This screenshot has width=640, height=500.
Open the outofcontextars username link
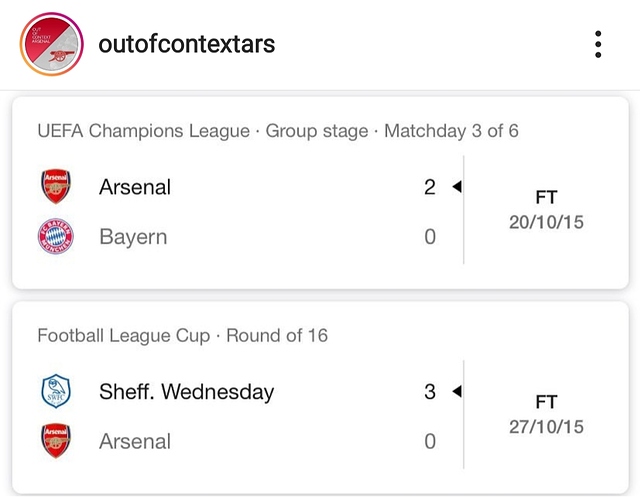[x=187, y=45]
